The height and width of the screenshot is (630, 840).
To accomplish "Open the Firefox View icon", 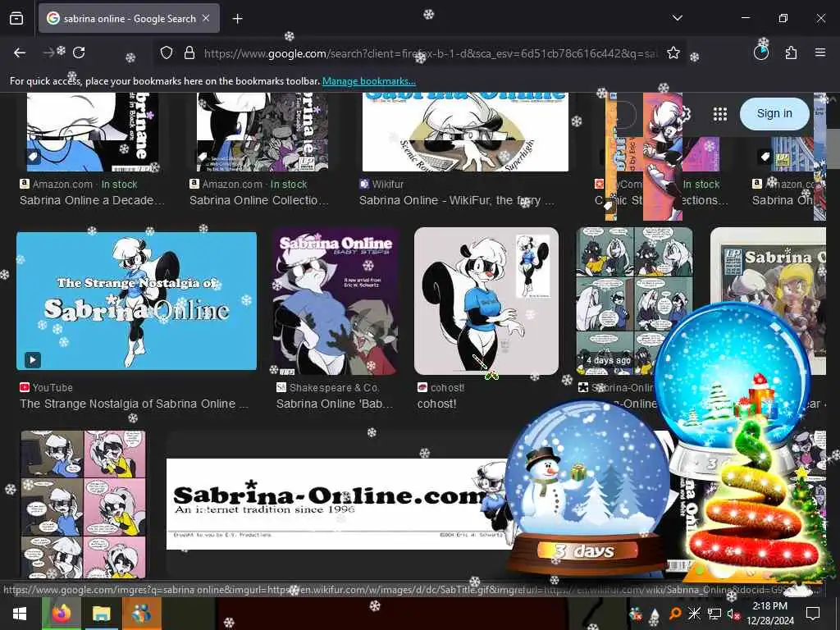I will tap(16, 19).
